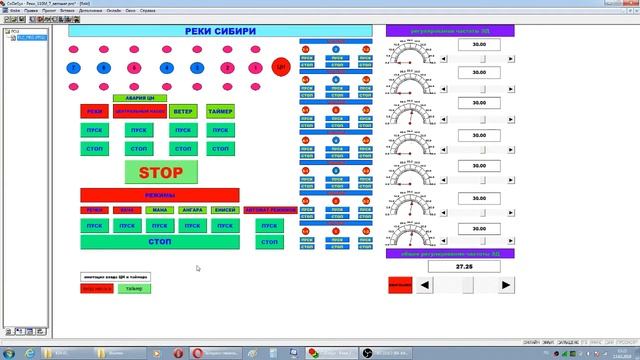Click the New project toolbar icon

7,19
